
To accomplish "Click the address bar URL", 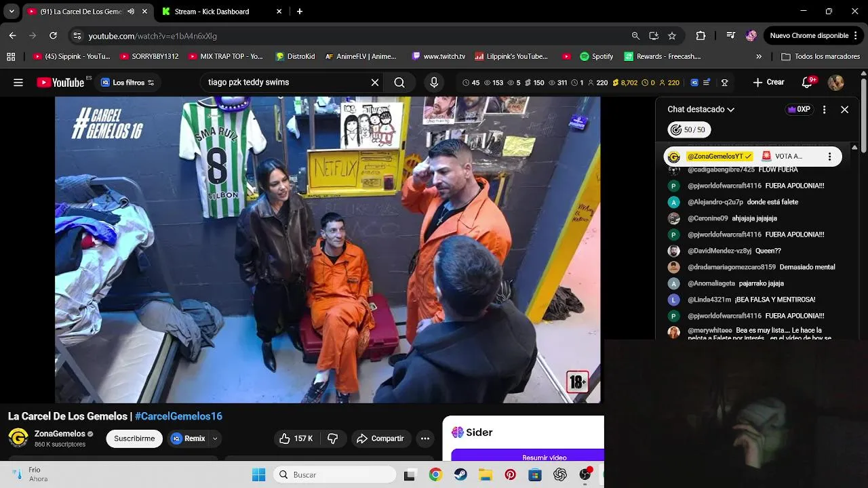I will click(x=153, y=36).
